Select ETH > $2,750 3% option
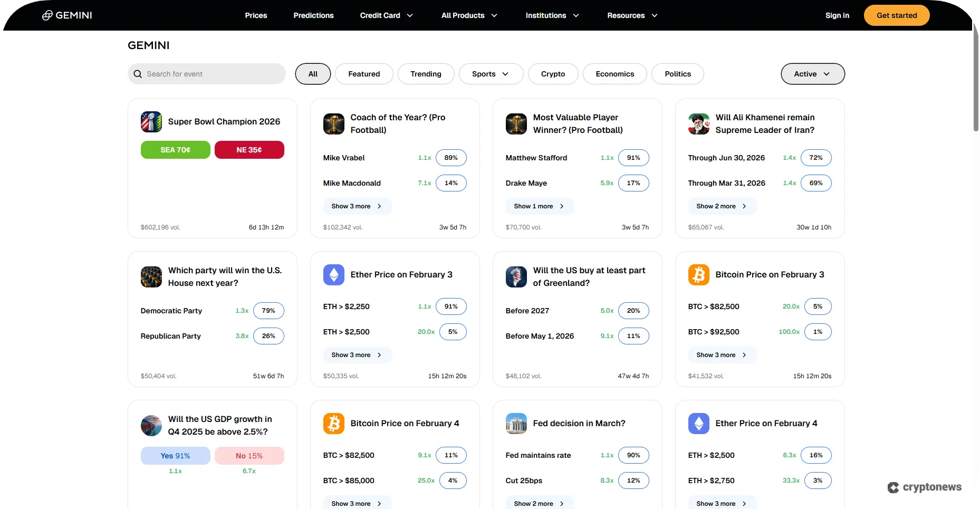 click(818, 481)
